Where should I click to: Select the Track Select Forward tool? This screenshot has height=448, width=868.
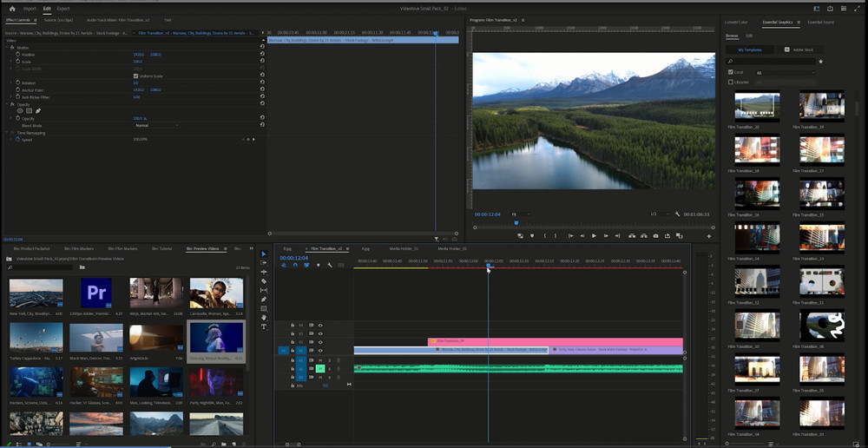264,263
